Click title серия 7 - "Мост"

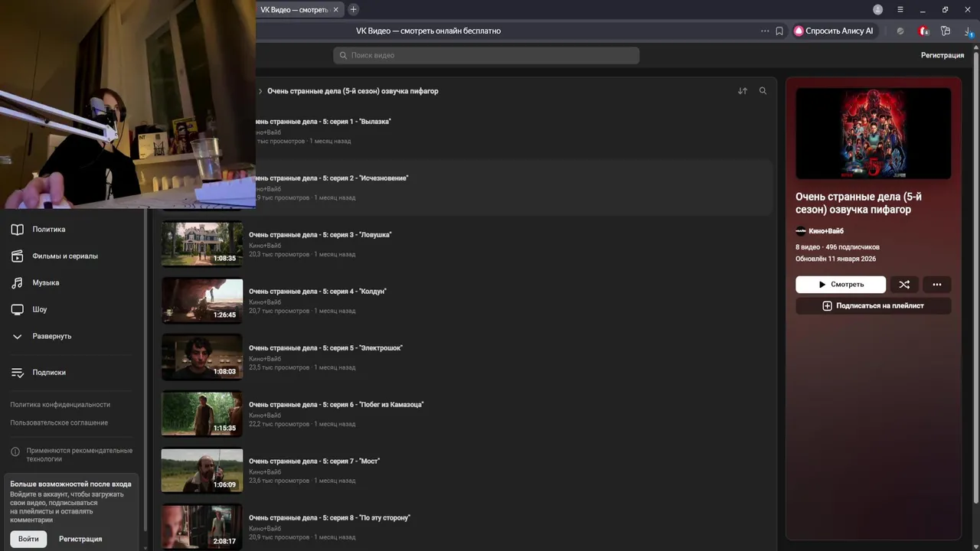315,461
